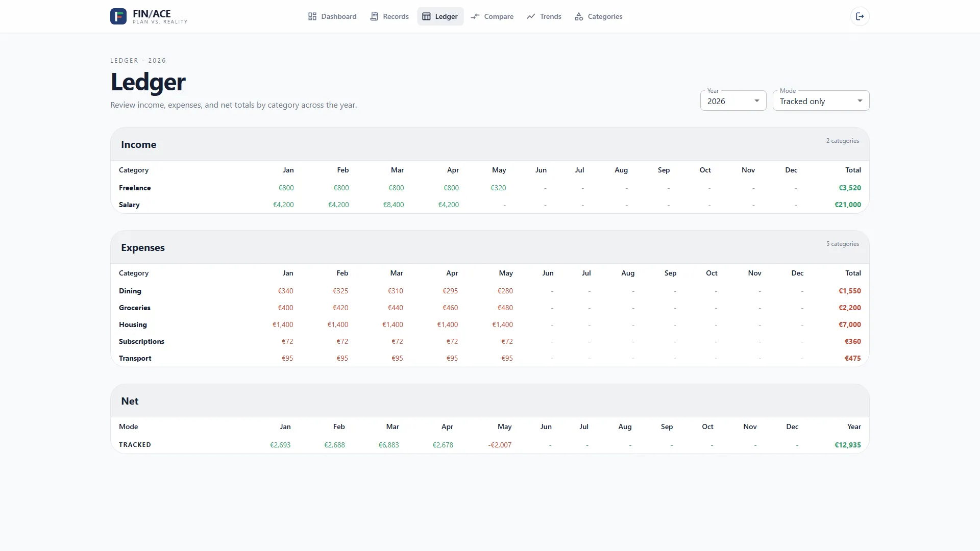The image size is (980, 551).
Task: Click the Compare arrows icon
Action: 475,16
